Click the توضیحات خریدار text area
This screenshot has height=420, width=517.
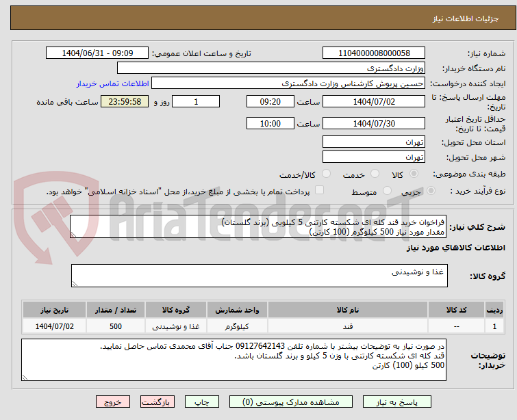click(x=234, y=360)
